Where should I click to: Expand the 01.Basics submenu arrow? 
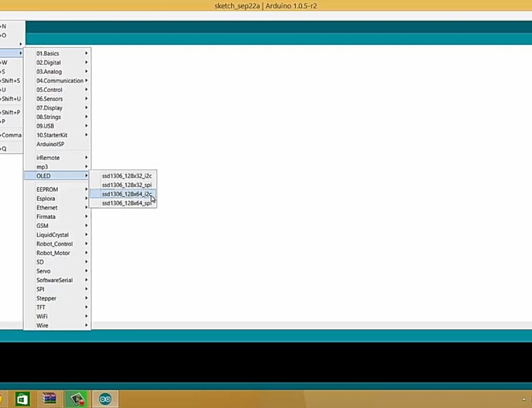point(86,53)
